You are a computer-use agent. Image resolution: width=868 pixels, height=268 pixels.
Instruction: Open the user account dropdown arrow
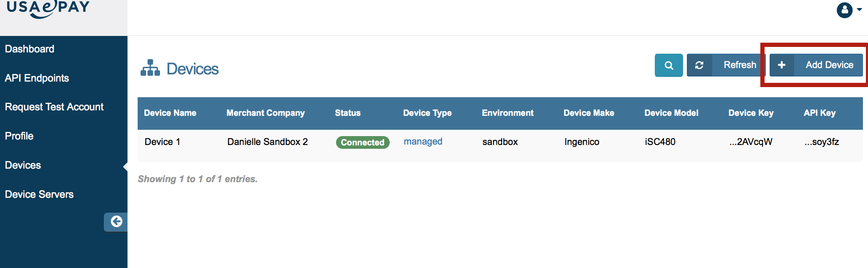[x=860, y=10]
